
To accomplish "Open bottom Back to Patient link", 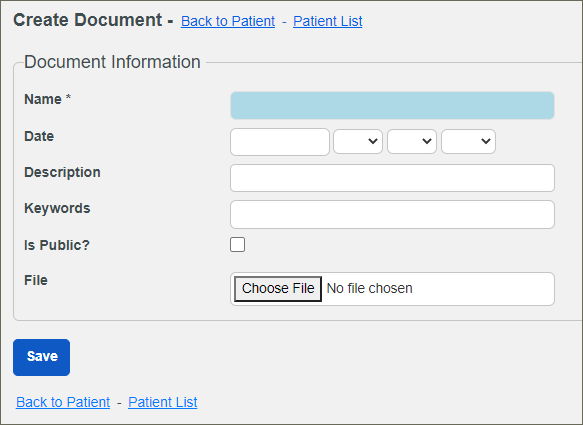I will (x=63, y=402).
